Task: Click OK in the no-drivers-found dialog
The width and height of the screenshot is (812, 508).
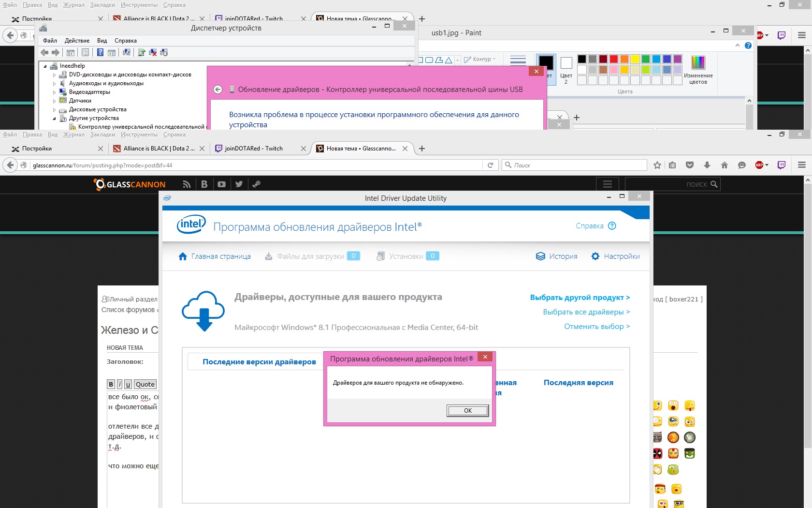Action: click(467, 411)
